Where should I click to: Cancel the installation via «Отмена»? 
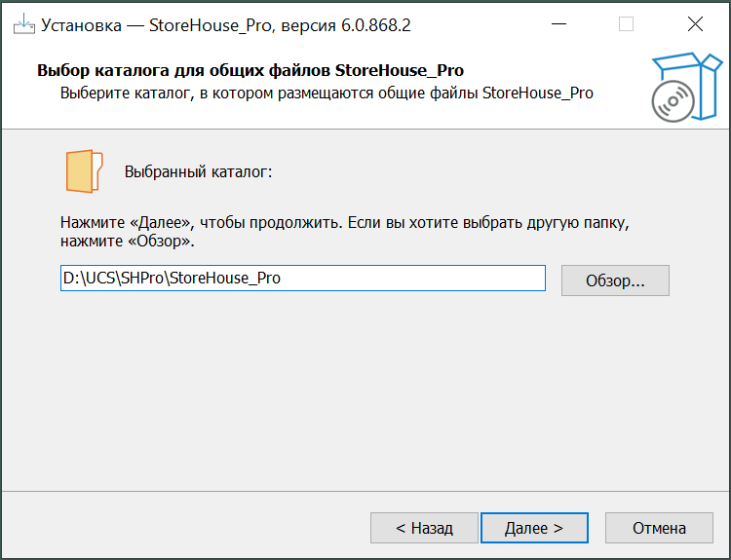tap(659, 528)
